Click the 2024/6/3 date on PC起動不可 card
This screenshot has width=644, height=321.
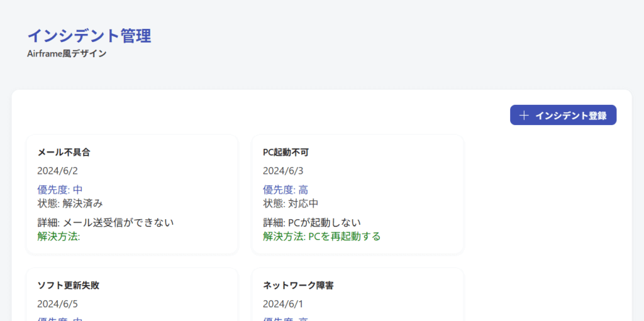coord(283,171)
